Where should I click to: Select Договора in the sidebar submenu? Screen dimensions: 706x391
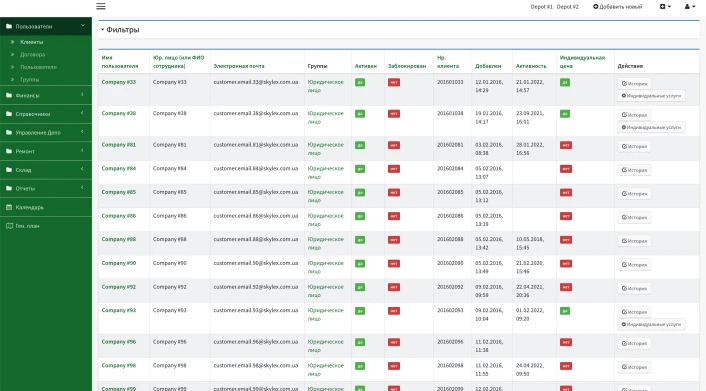(32, 55)
